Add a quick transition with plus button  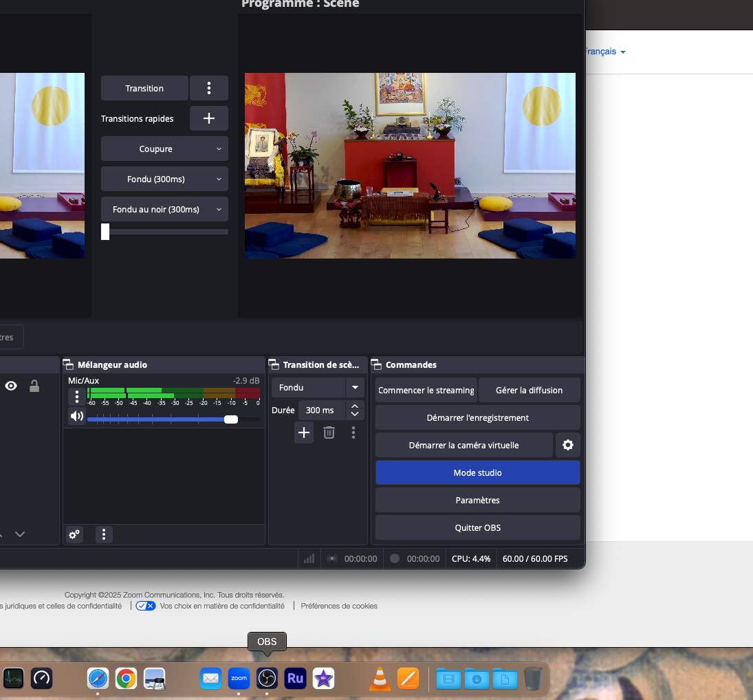point(209,118)
